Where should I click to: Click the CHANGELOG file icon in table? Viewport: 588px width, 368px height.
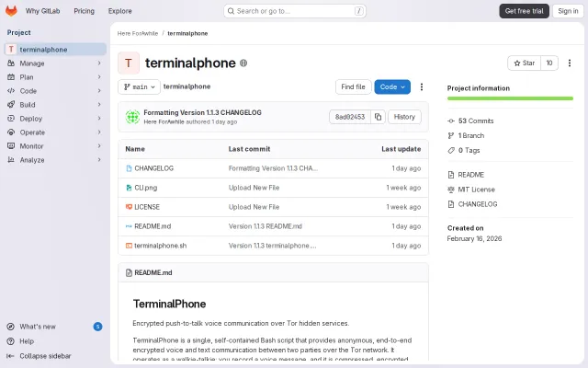[x=129, y=168]
